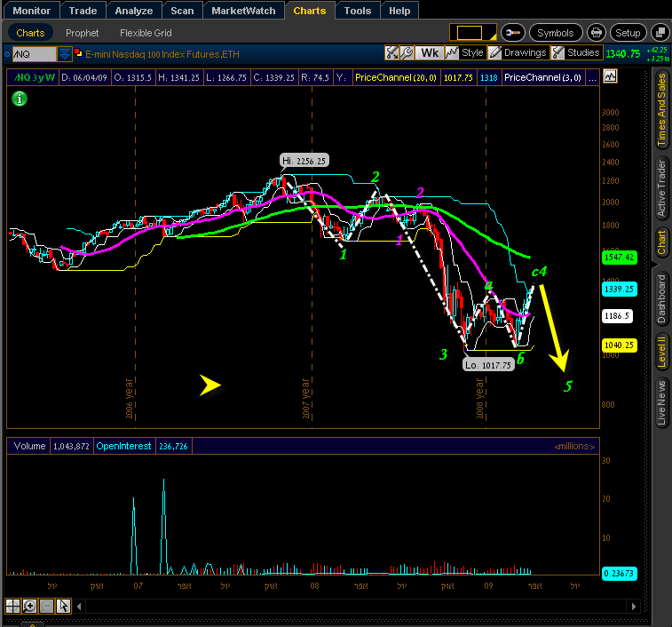Click the Volume label in lower study
This screenshot has width=672, height=627.
point(29,446)
